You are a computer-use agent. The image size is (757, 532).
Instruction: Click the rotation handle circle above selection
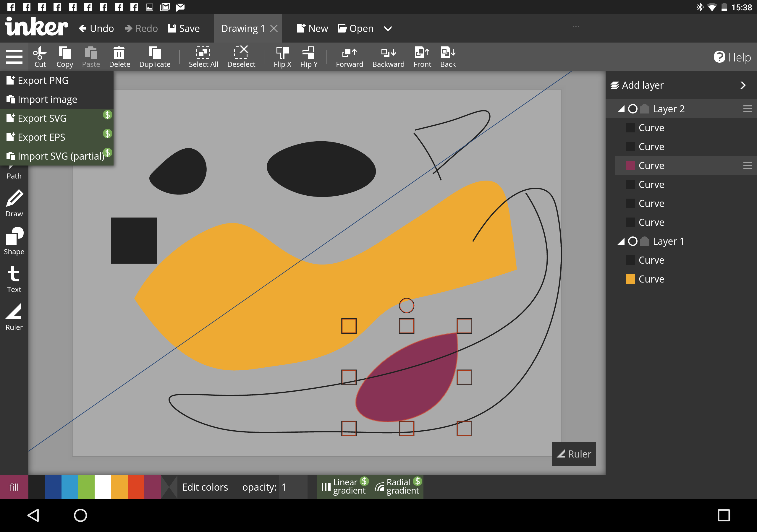(x=406, y=306)
